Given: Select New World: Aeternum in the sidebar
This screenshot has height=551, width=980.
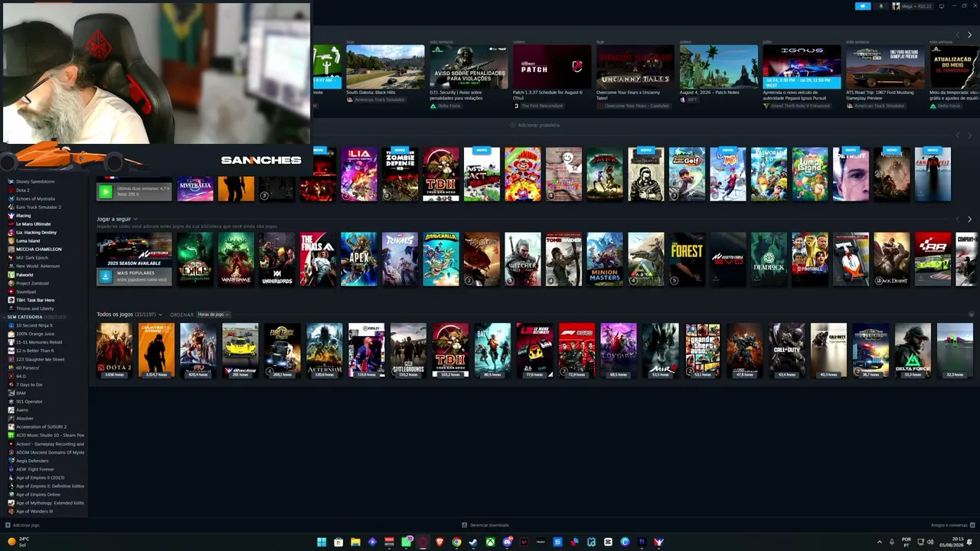Looking at the screenshot, I should click(38, 266).
